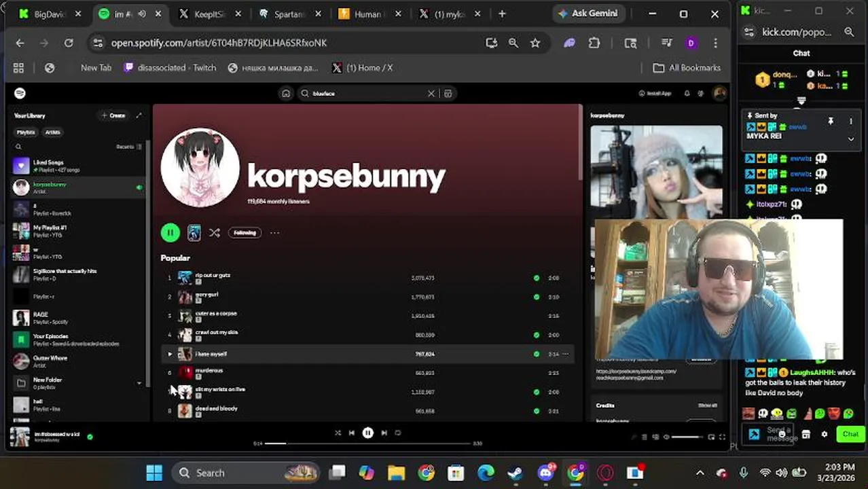Collapse the pinned message in Kick chat
Image resolution: width=868 pixels, height=489 pixels.
click(850, 139)
